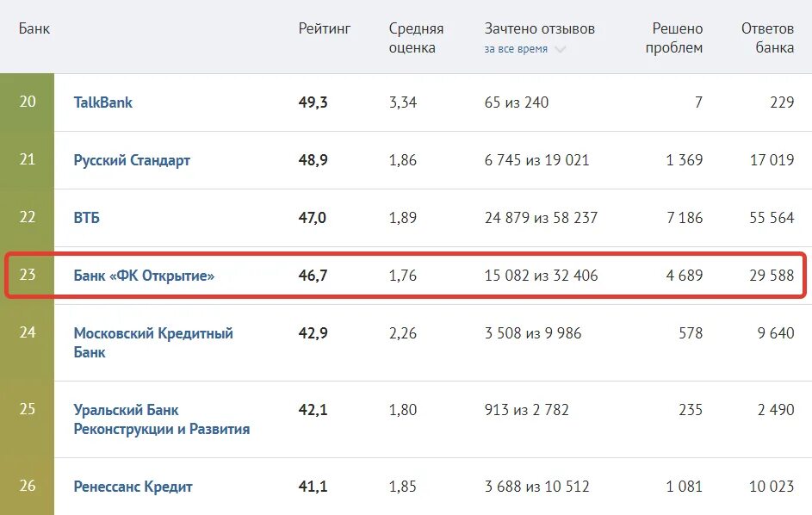The width and height of the screenshot is (812, 515).
Task: Click rank number 23 cell
Action: tap(28, 276)
